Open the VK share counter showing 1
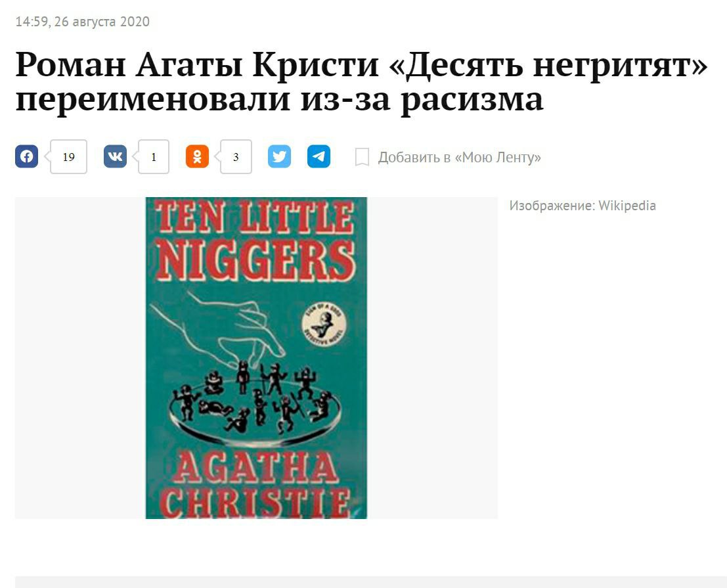The height and width of the screenshot is (588, 727). point(154,157)
